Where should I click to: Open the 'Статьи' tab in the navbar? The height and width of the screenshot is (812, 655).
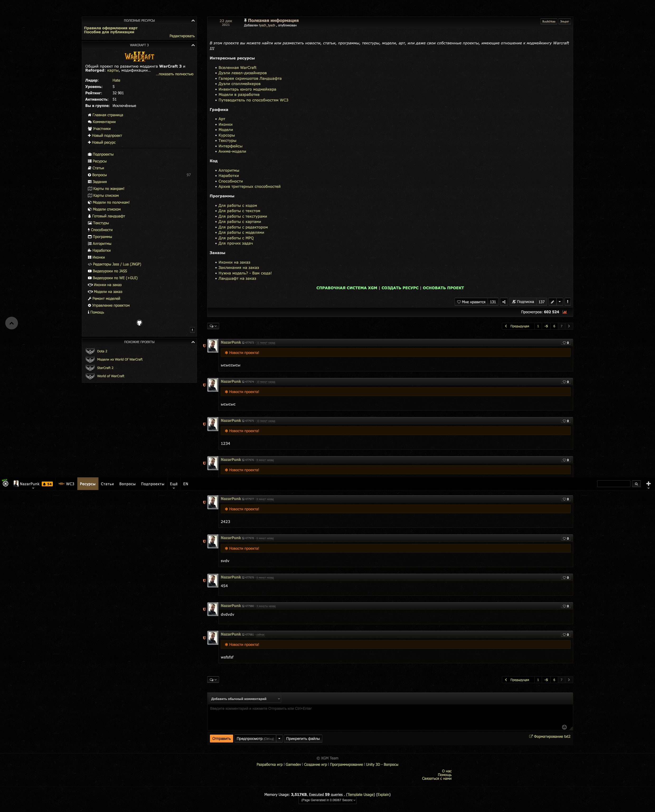point(107,484)
